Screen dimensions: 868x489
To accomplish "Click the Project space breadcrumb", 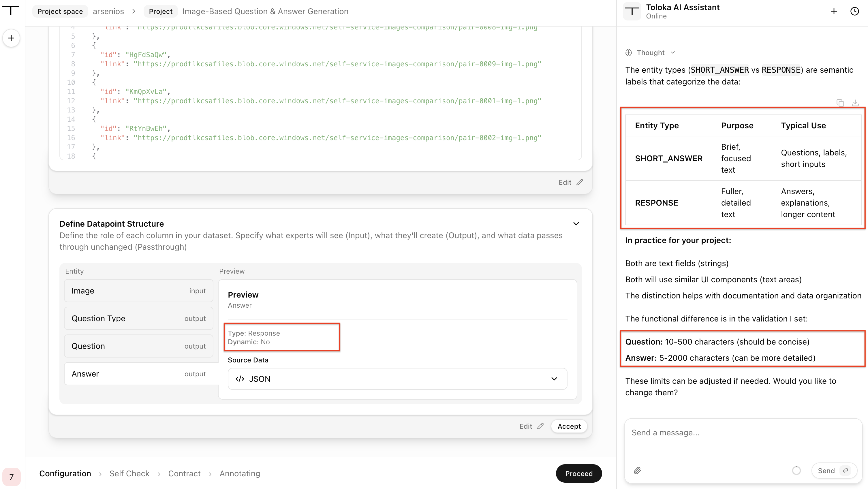I will pyautogui.click(x=60, y=12).
